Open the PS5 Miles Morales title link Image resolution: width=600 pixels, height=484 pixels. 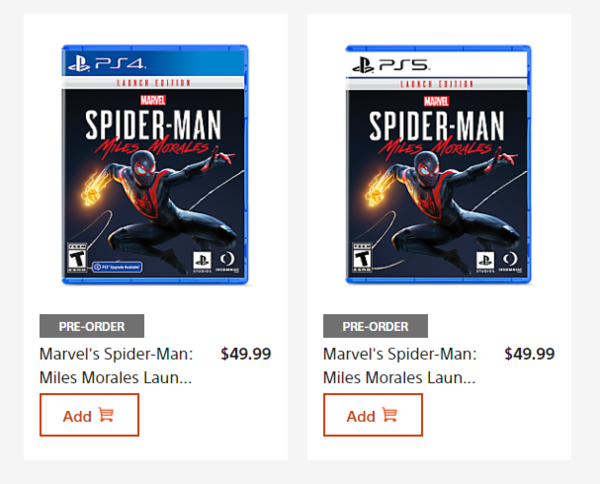tap(400, 365)
